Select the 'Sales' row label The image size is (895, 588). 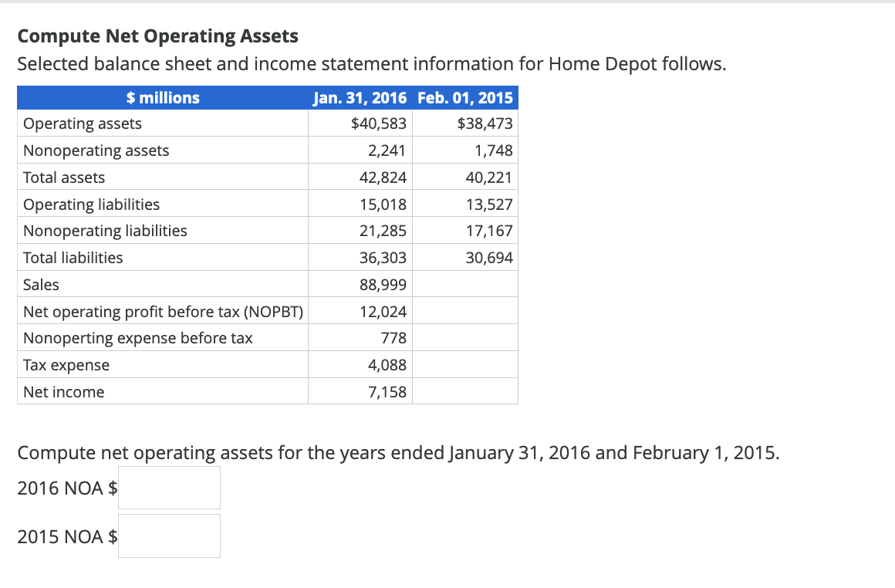tap(41, 284)
